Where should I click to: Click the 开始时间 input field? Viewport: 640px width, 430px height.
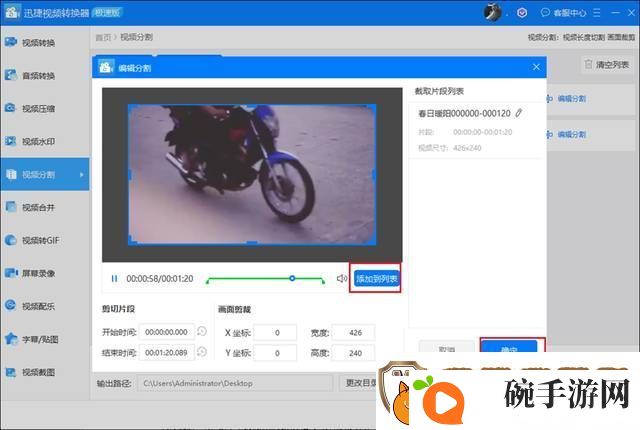point(167,332)
